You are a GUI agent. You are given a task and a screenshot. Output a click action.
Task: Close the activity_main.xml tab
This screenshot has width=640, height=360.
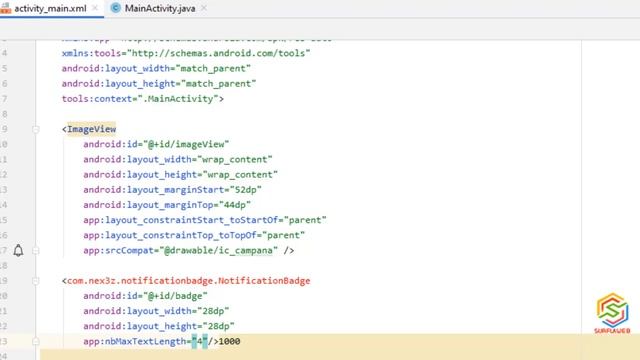pyautogui.click(x=95, y=8)
